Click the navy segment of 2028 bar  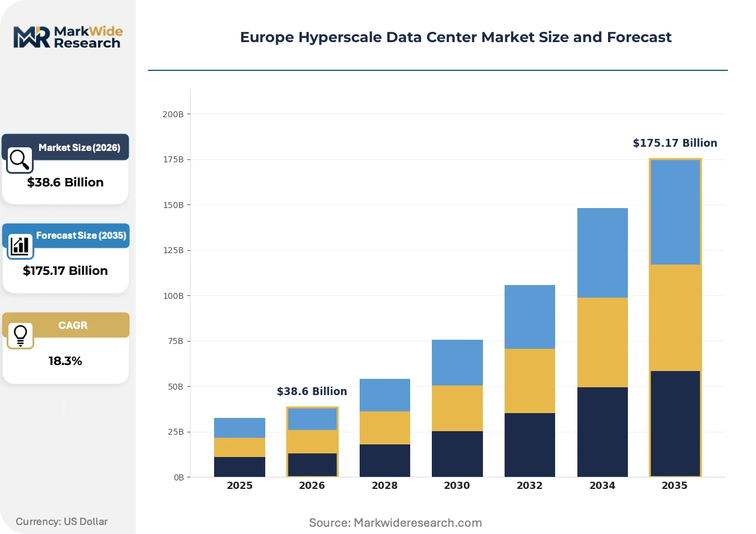click(x=385, y=461)
